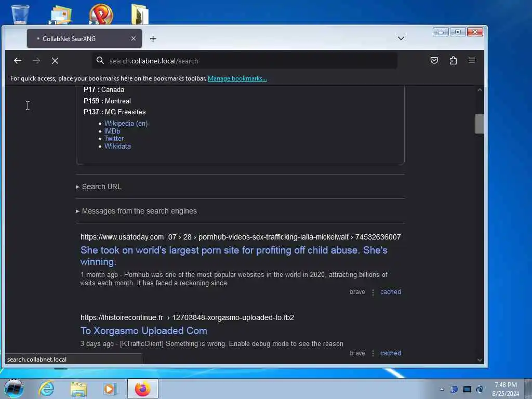
Task: Click the P159 : Montreal entry
Action: [107, 101]
